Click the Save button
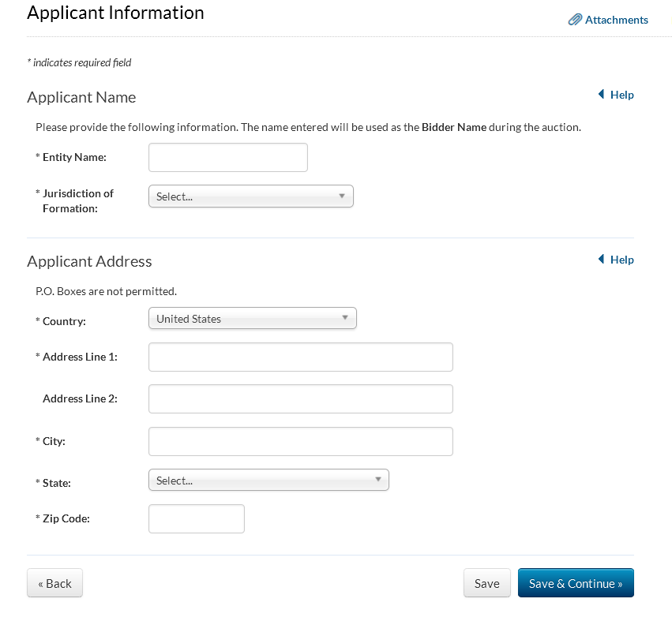This screenshot has height=621, width=672. (x=486, y=583)
